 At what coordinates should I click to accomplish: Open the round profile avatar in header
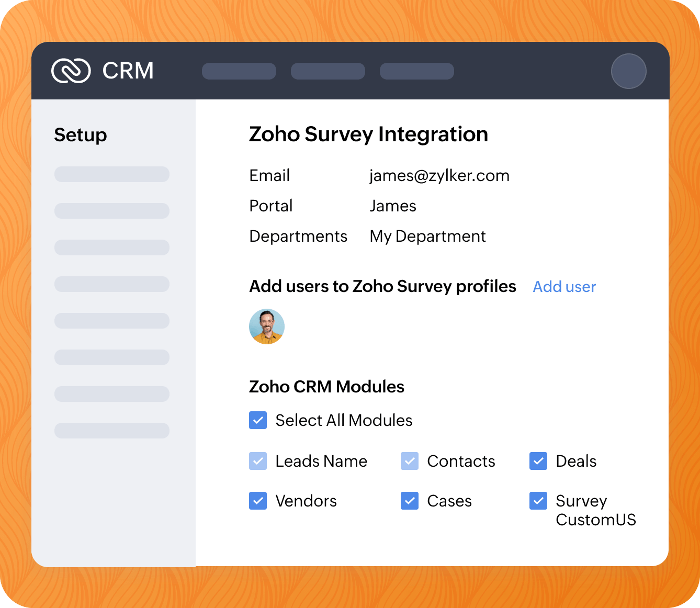click(628, 71)
